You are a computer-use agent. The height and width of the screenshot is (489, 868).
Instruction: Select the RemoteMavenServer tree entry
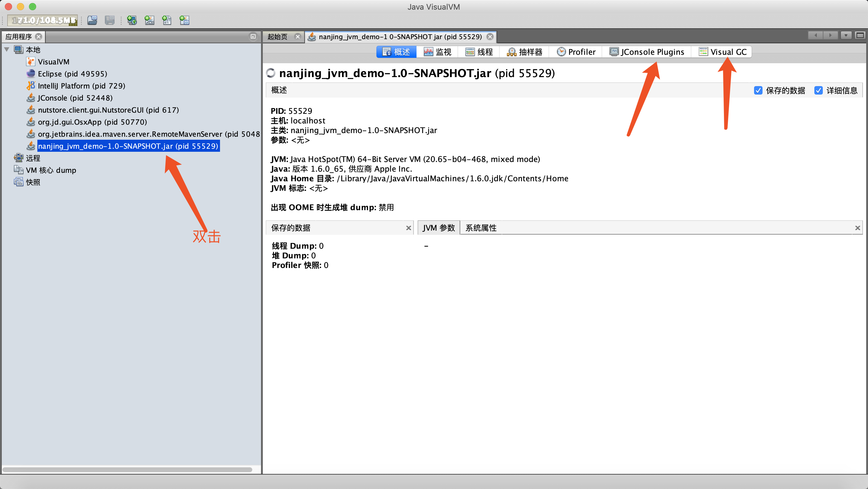pos(149,134)
